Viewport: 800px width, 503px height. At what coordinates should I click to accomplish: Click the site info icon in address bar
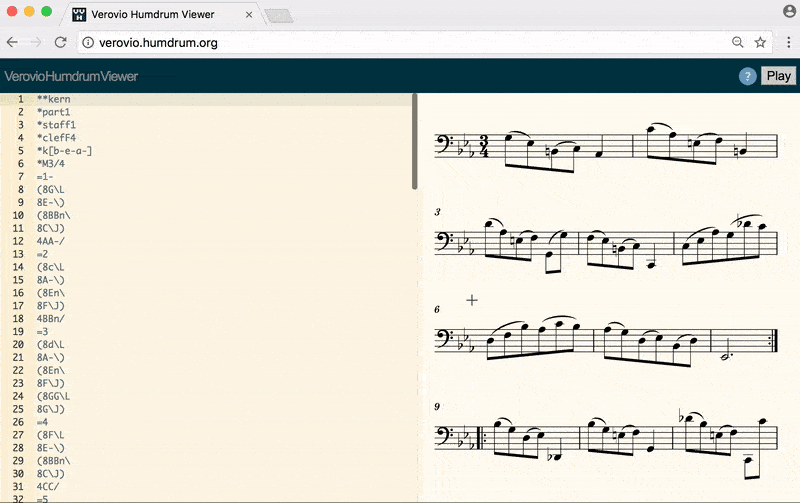pyautogui.click(x=88, y=42)
